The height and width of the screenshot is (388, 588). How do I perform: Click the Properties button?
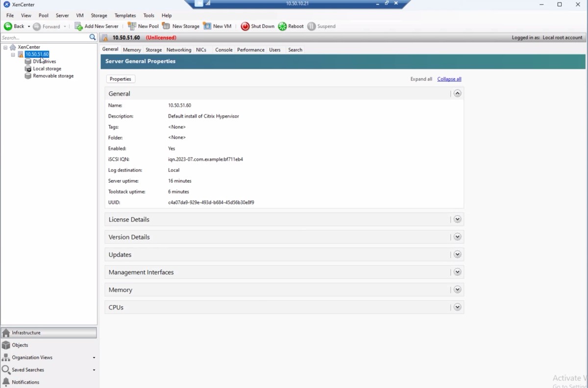(120, 79)
